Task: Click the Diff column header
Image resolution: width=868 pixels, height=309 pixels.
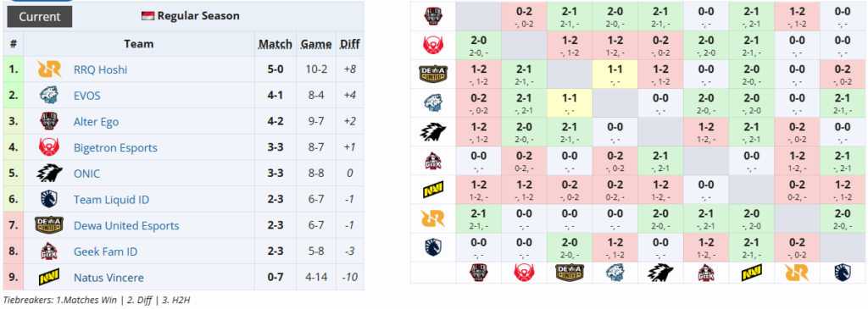Action: click(349, 44)
